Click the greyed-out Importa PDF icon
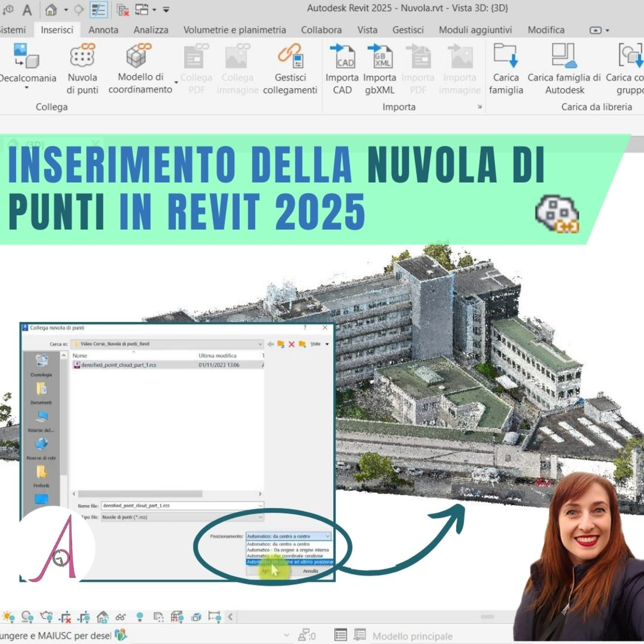Screen dimensions: 644x644 click(418, 56)
